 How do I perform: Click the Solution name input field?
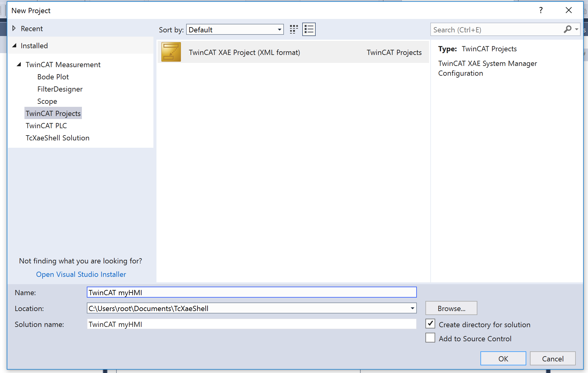pyautogui.click(x=252, y=324)
